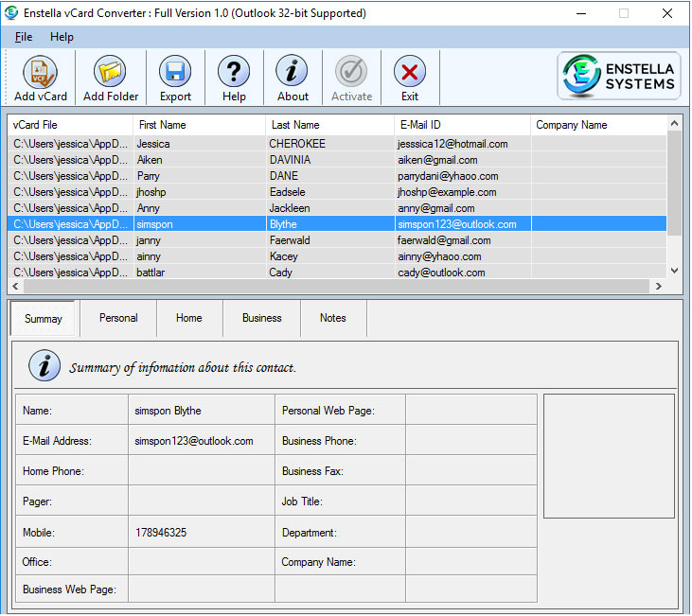
Task: Open the Help menu
Action: [62, 37]
